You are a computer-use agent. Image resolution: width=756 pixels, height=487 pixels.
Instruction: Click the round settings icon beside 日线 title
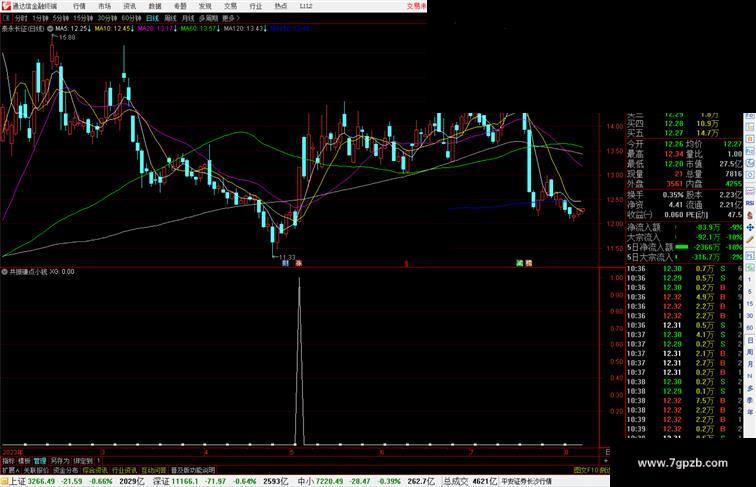[50, 29]
